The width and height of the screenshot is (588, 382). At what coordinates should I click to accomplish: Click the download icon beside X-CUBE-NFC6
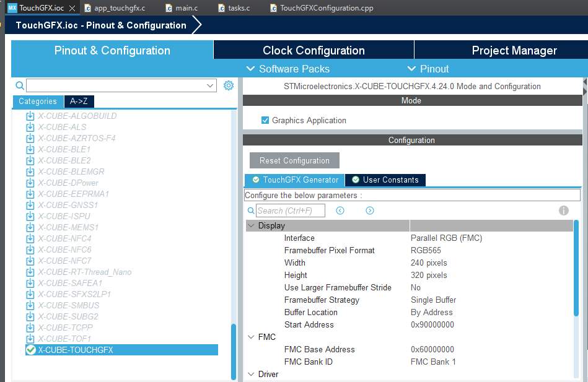(x=30, y=250)
